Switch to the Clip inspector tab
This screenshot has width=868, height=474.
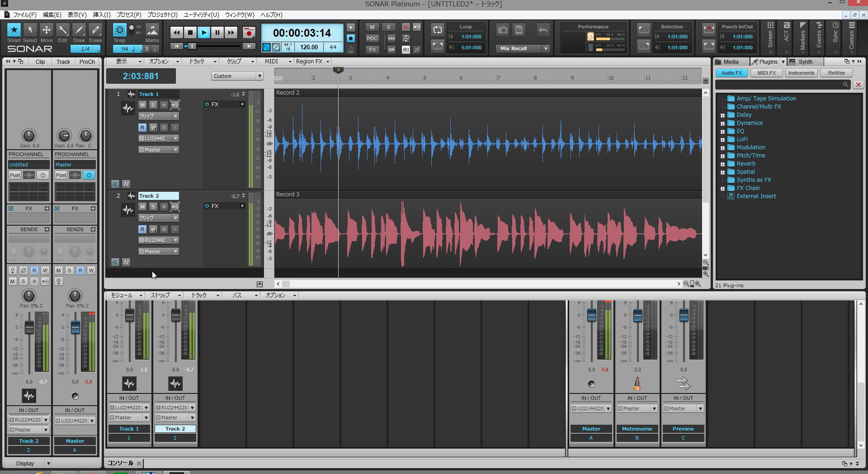(40, 62)
